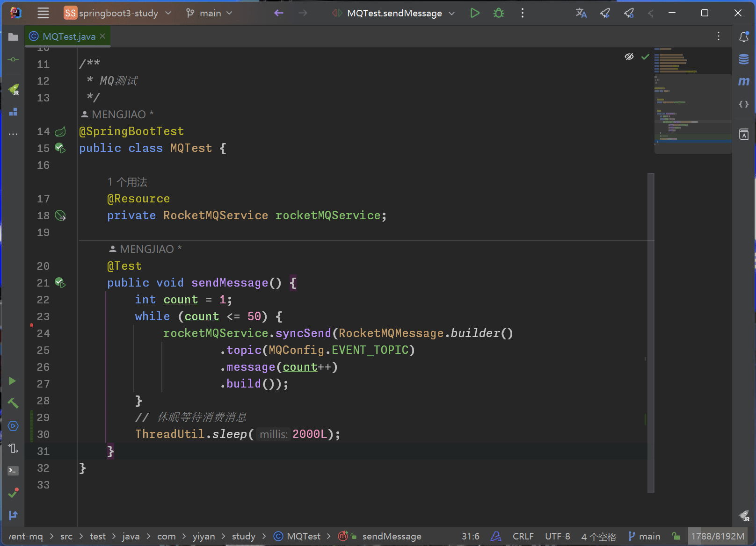Screen dimensions: 756x546
Task: Place cursor on line 24 syncSend call
Action: click(x=303, y=333)
